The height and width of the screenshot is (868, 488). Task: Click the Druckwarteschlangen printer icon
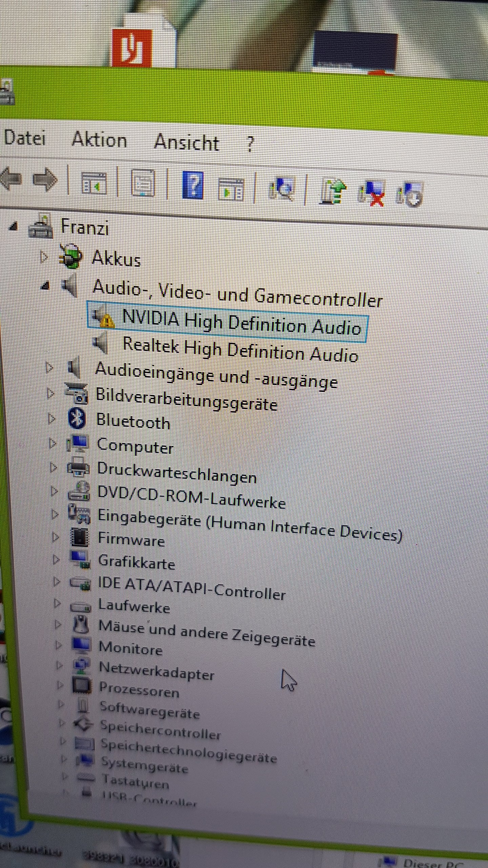point(79,467)
